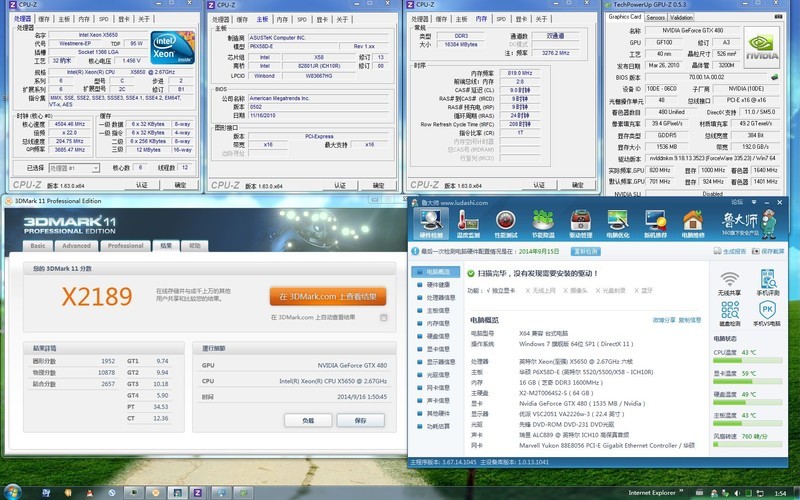800x500 pixels.
Task: Open 帮助 help tab in 3DMark 11
Action: pos(195,245)
